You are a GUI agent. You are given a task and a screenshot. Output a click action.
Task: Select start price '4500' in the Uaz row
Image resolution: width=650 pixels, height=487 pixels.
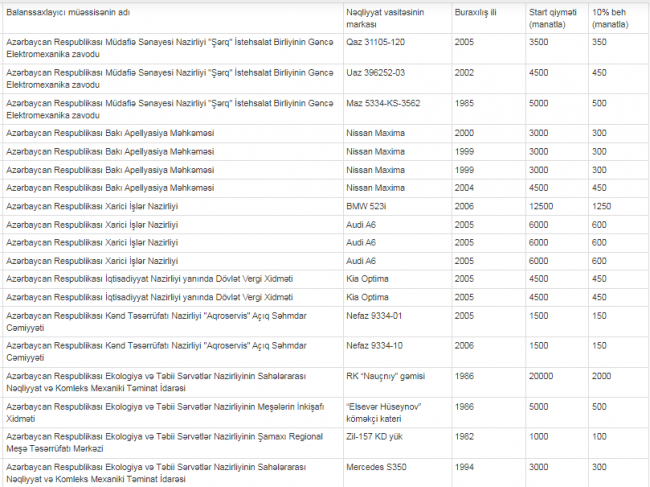pos(557,79)
